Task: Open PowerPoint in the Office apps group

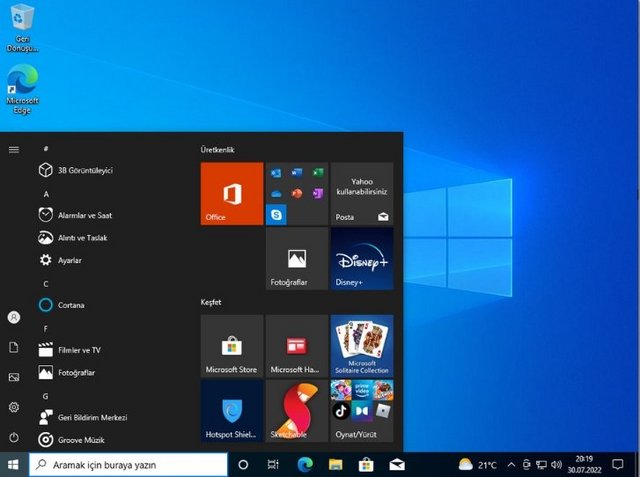Action: [297, 193]
